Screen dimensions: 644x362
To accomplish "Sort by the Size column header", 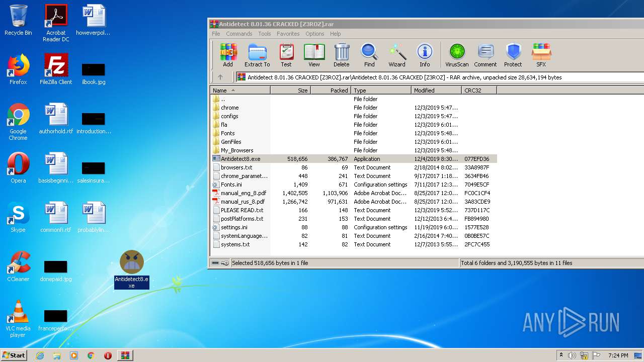I will pyautogui.click(x=291, y=90).
